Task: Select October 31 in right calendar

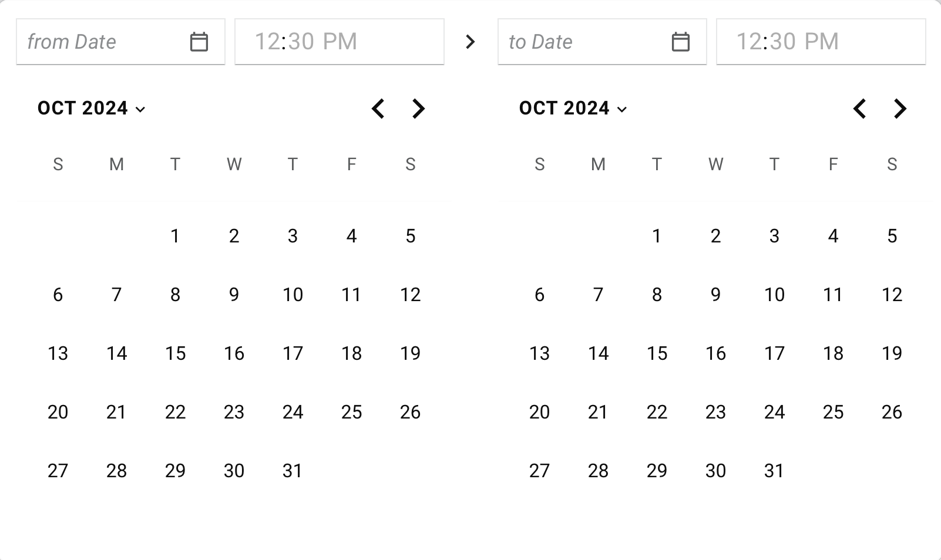Action: [774, 471]
